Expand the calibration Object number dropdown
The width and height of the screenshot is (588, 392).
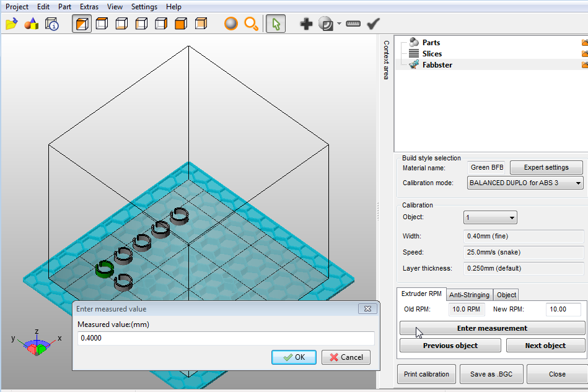[x=490, y=217]
